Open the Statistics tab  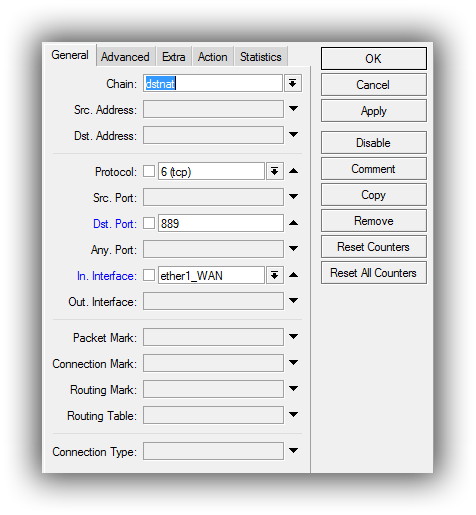261,57
